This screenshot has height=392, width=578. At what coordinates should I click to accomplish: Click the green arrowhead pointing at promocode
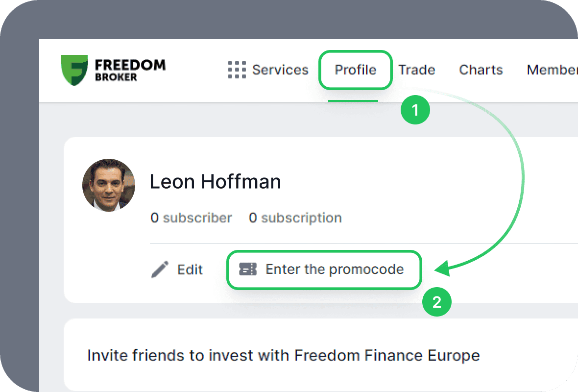(442, 269)
